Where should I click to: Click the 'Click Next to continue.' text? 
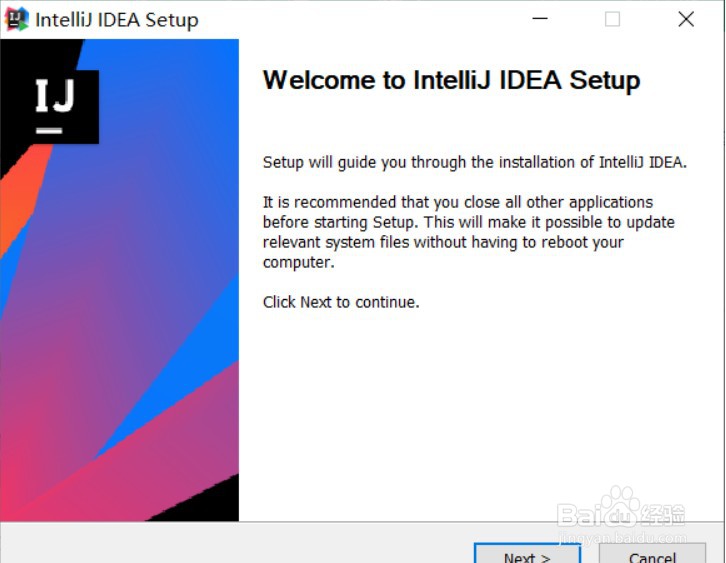coord(341,302)
